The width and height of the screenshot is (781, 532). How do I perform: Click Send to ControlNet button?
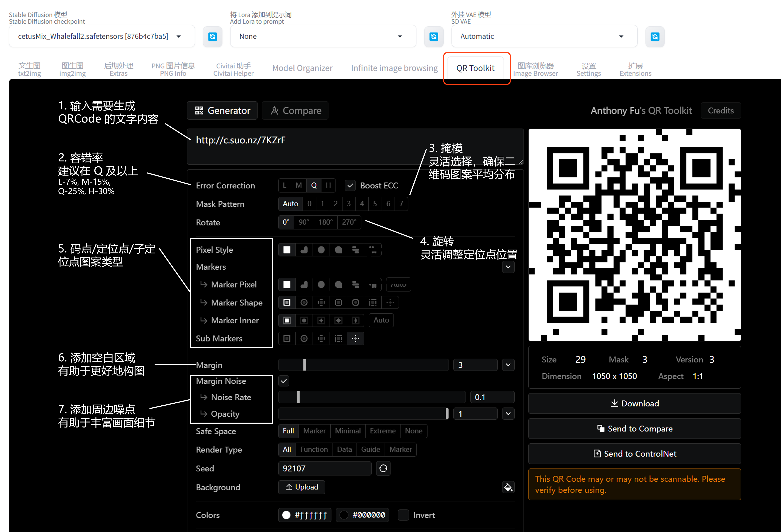(x=634, y=454)
